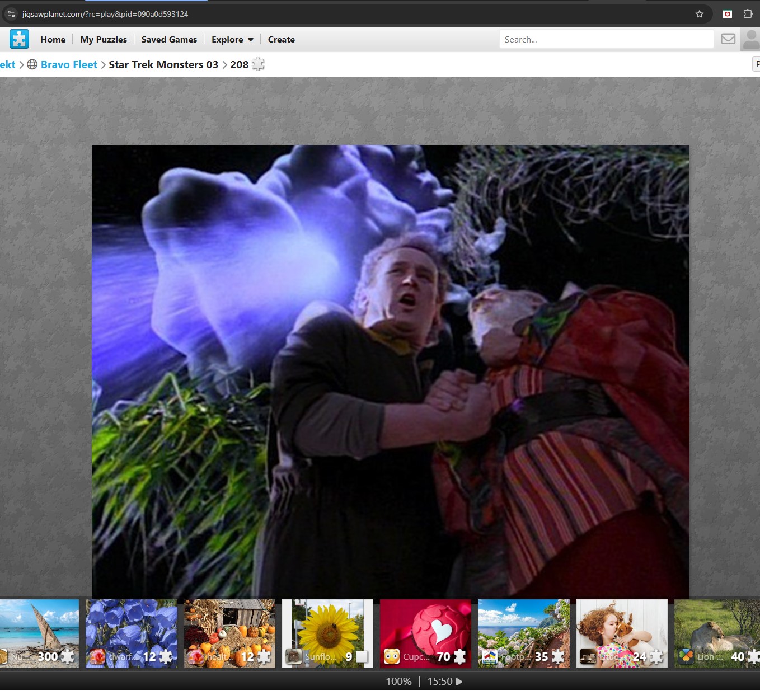Click the play arrow beside 15:50 timer
Viewport: 760px width, 700px height.
point(459,682)
